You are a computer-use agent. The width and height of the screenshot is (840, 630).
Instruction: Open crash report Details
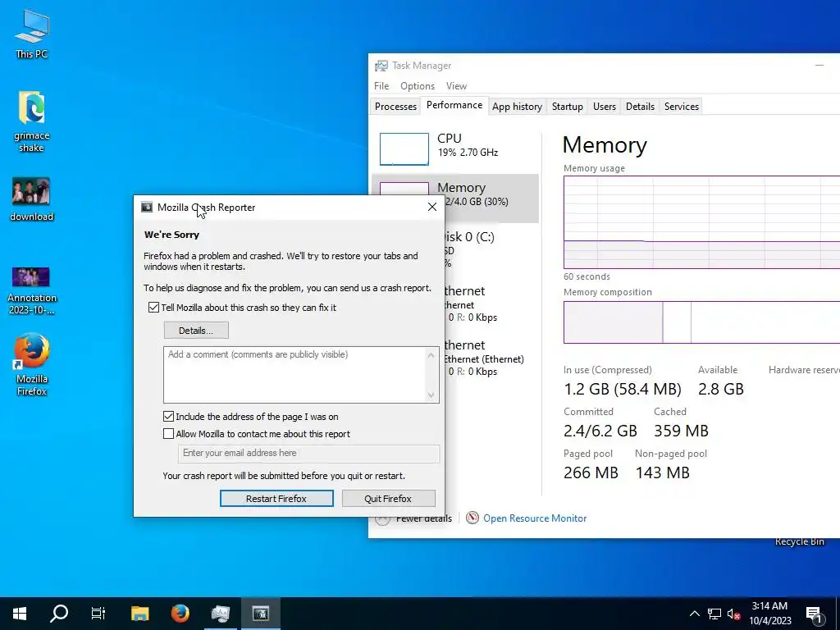[196, 331]
